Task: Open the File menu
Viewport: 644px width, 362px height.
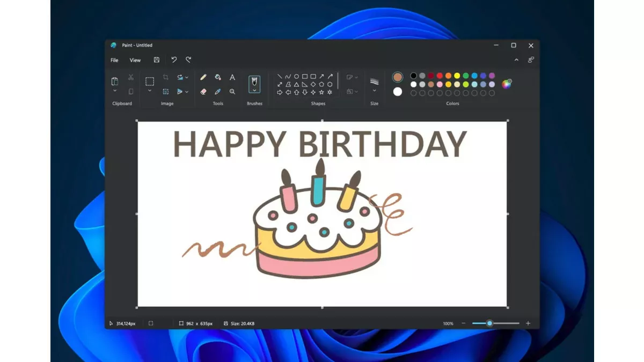Action: pyautogui.click(x=115, y=60)
